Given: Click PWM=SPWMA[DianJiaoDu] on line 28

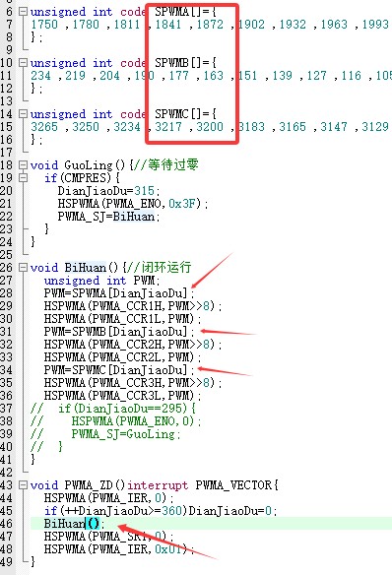Looking at the screenshot, I should point(115,293).
